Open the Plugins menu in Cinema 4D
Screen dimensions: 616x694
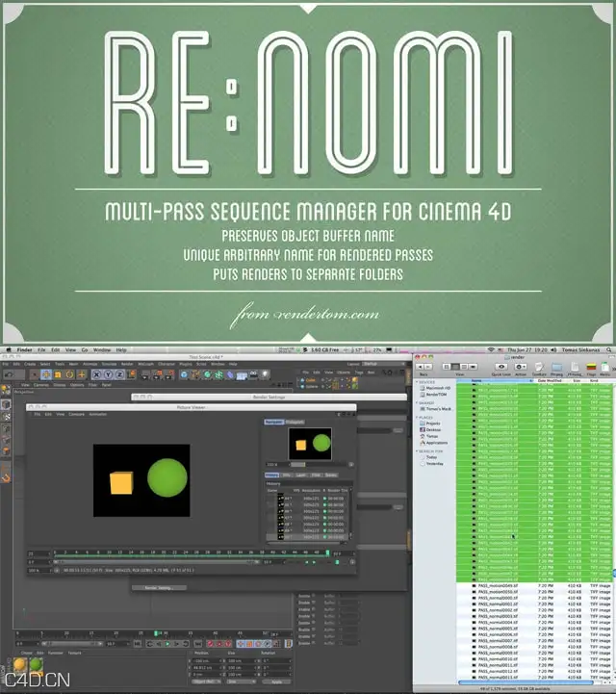(186, 364)
